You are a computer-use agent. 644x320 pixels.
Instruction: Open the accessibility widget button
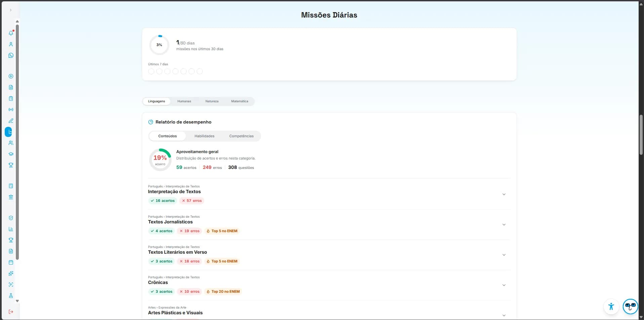click(x=611, y=307)
